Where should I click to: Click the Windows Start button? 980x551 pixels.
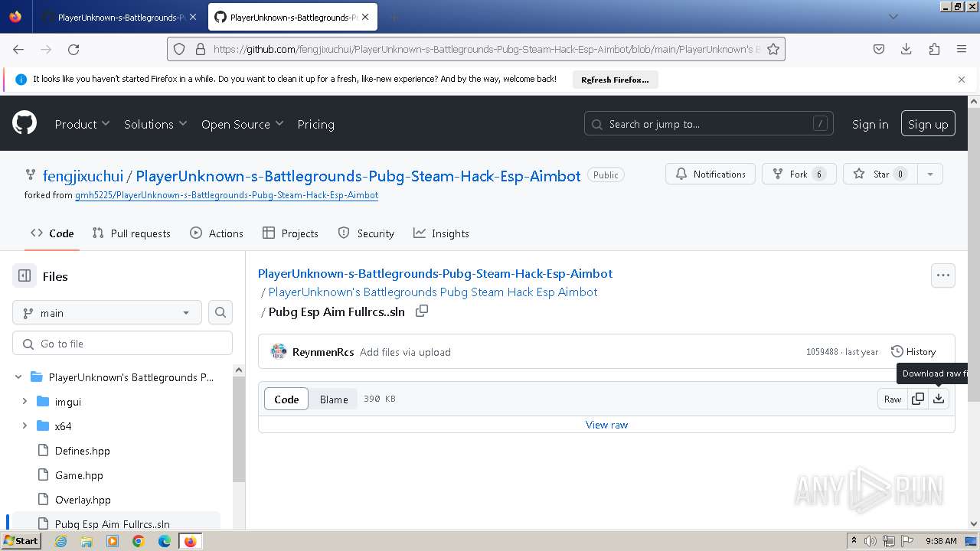21,541
